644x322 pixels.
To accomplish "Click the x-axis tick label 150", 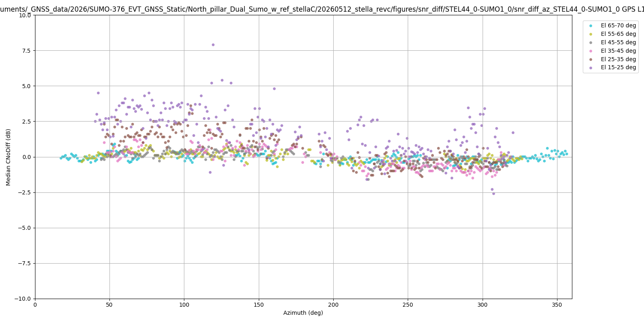I will (259, 305).
